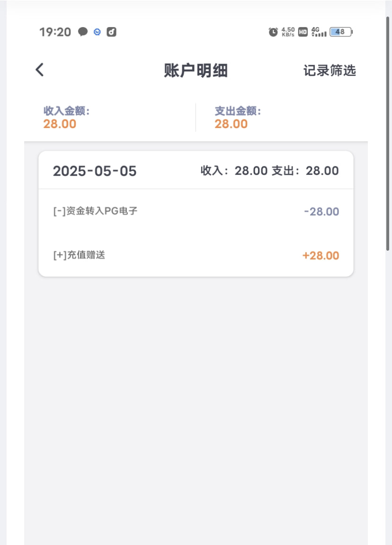Screen dimensions: 392x545
Task: Tap the 19:20 clock in status bar
Action: 55,32
